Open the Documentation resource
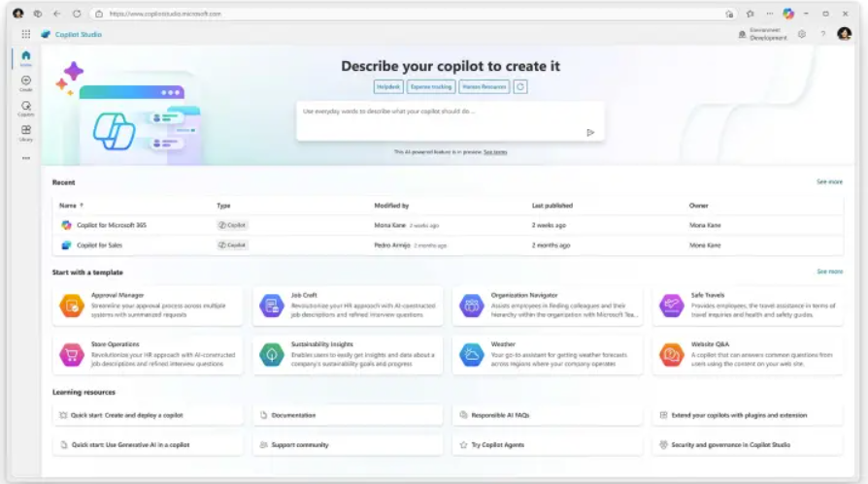Screen dimensions: 868x484 (349, 415)
